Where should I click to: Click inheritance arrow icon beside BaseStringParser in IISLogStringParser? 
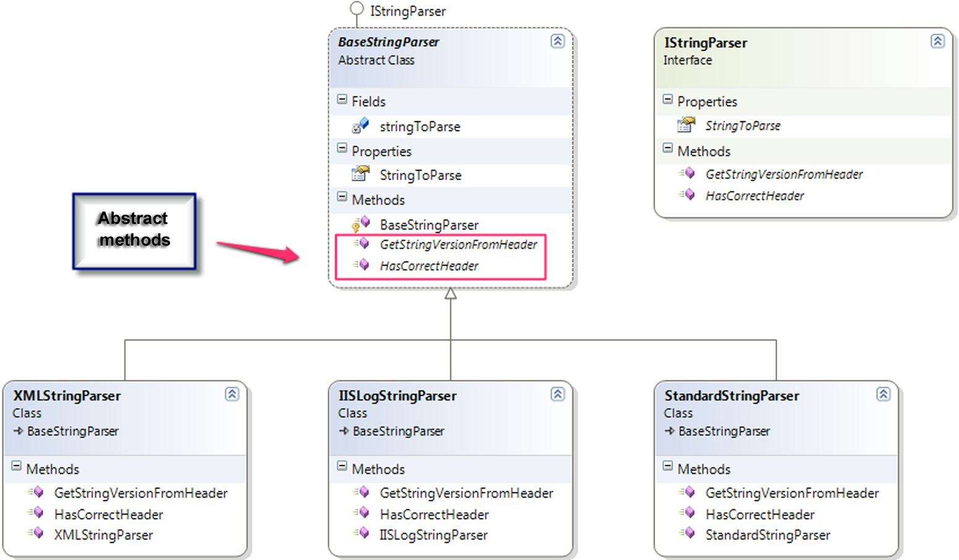[344, 431]
